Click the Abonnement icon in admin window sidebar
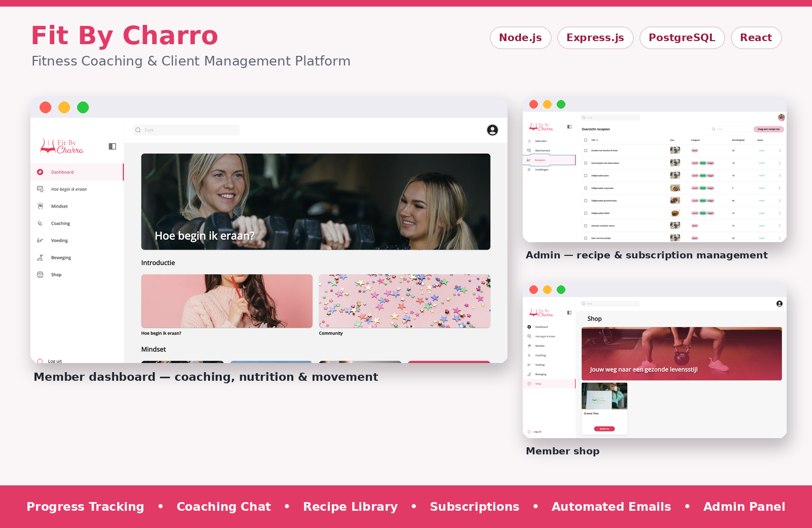This screenshot has height=528, width=812. (529, 150)
